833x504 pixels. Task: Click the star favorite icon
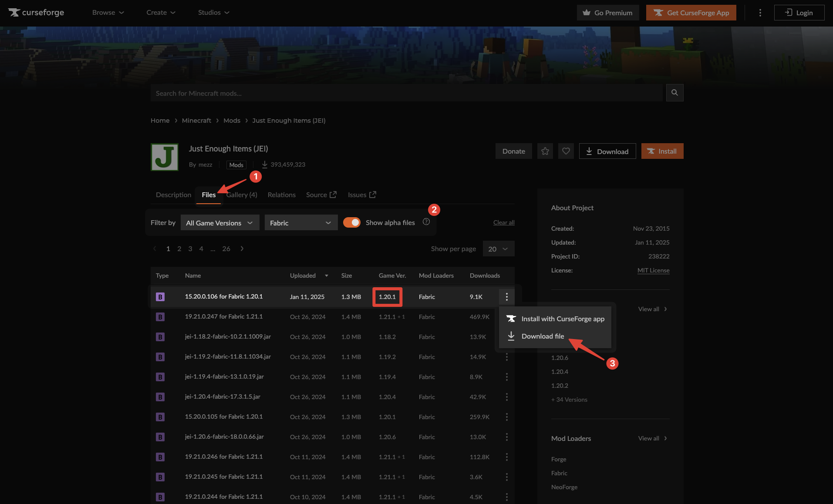[545, 151]
